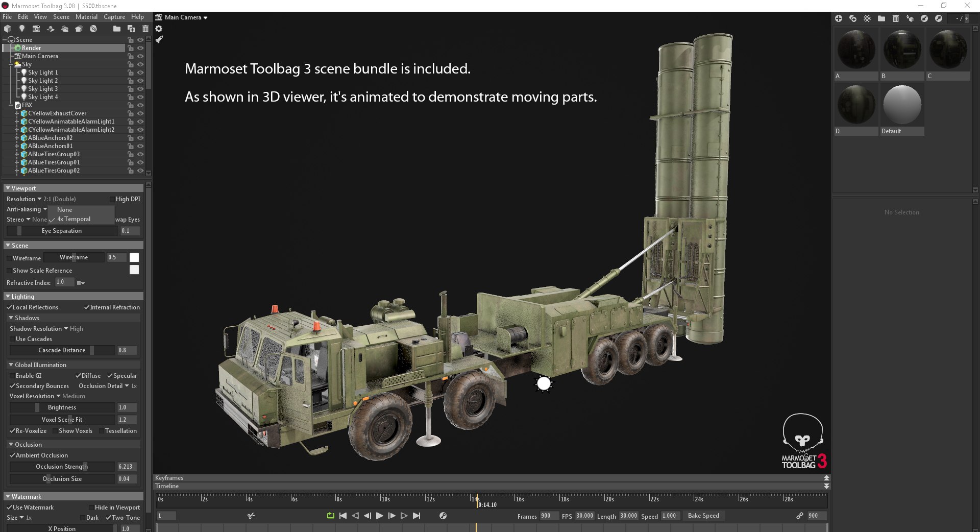Add a fog object with the clouds icon
The height and width of the screenshot is (532, 980).
[x=64, y=29]
